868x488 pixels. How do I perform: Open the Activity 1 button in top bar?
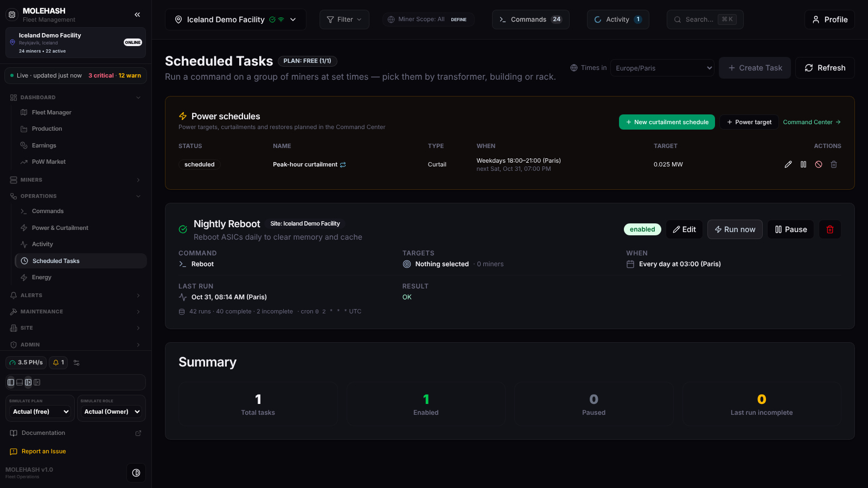click(x=618, y=20)
